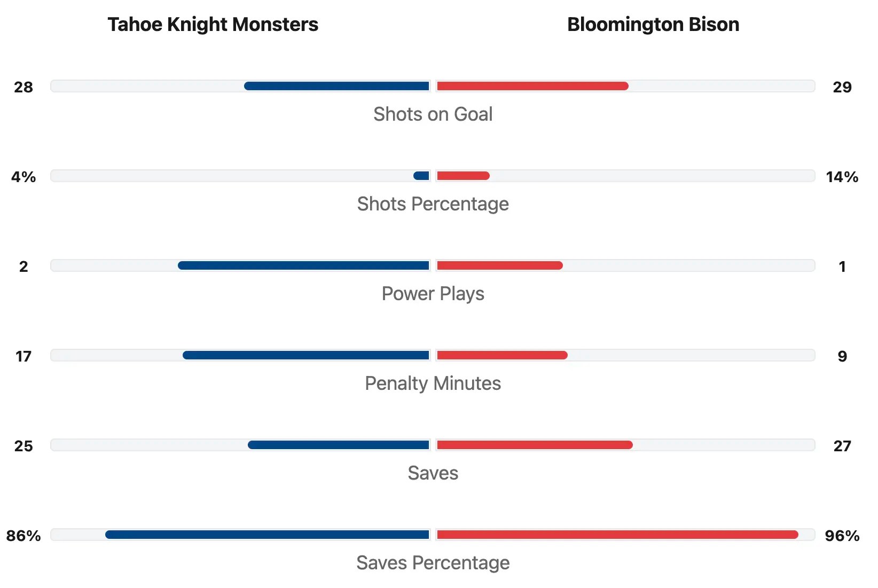
Task: Select the Shots Percentage label
Action: [x=433, y=204]
